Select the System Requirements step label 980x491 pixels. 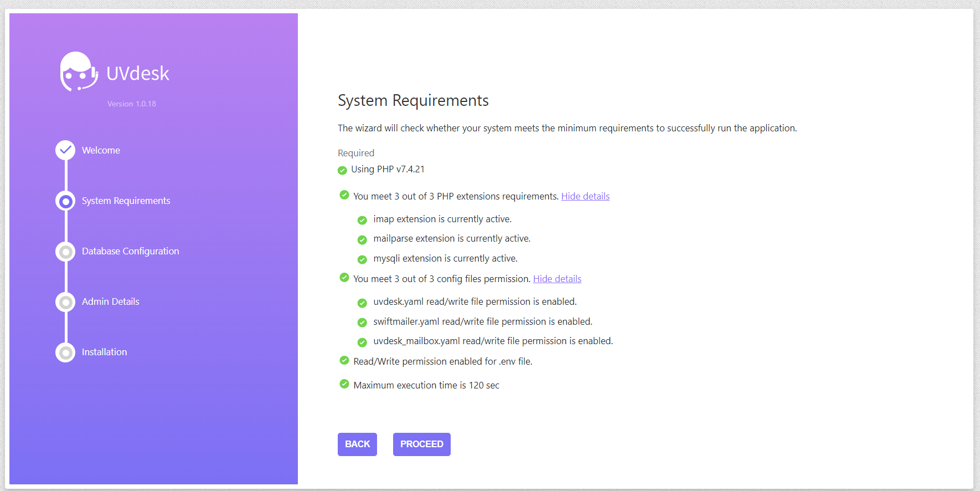(126, 201)
